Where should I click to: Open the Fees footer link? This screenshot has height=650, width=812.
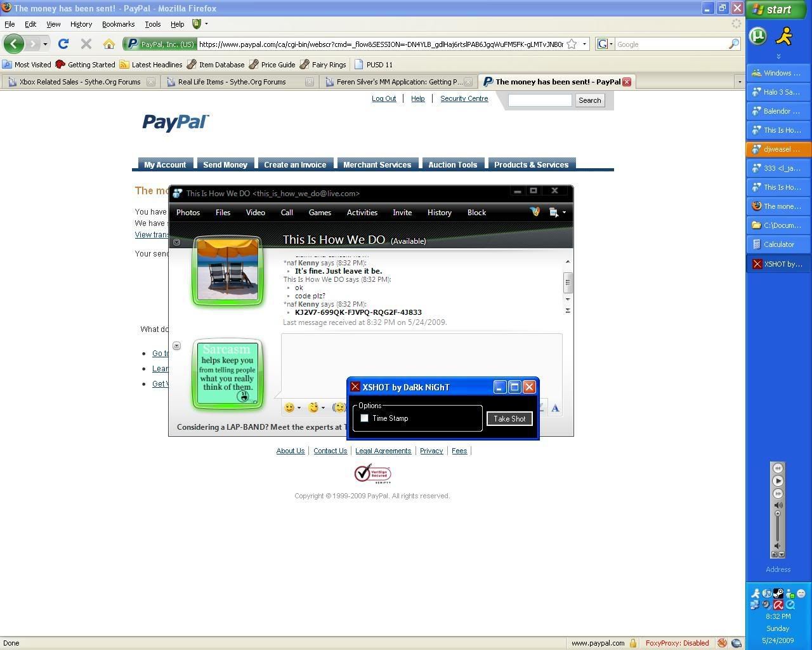[x=459, y=451]
